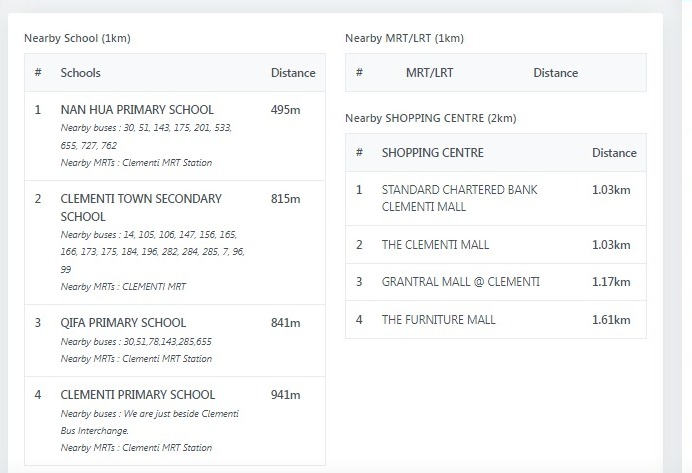Click Nearby SHOPPING CENTRE (2km) heading
692x473 pixels.
(x=430, y=118)
